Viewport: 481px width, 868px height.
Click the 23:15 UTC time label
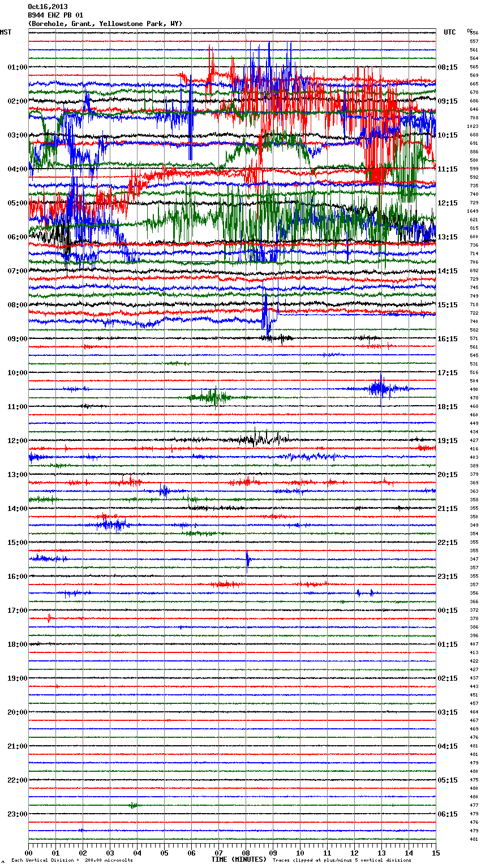click(x=448, y=577)
